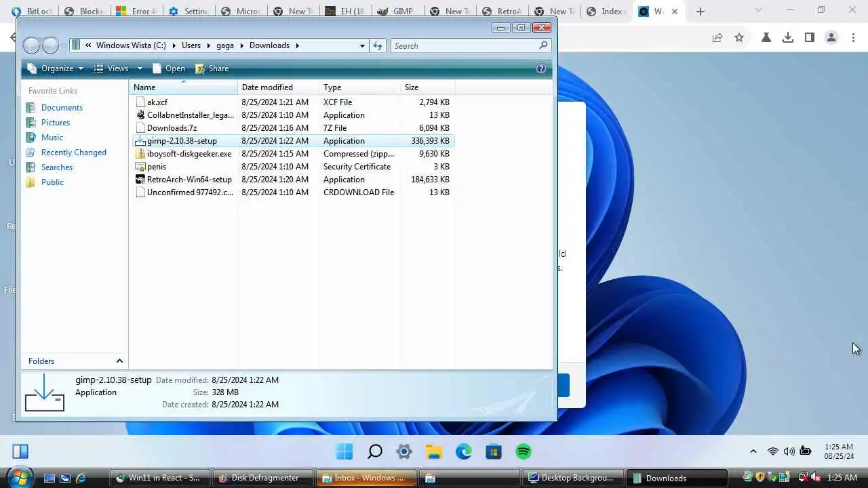
Task: Click the Vista Start orb
Action: [19, 478]
